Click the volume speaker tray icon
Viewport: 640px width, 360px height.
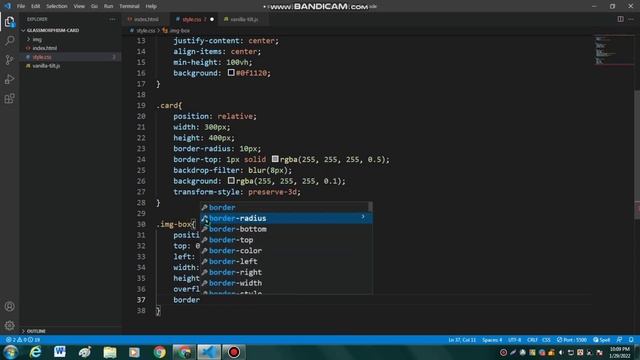[561, 352]
